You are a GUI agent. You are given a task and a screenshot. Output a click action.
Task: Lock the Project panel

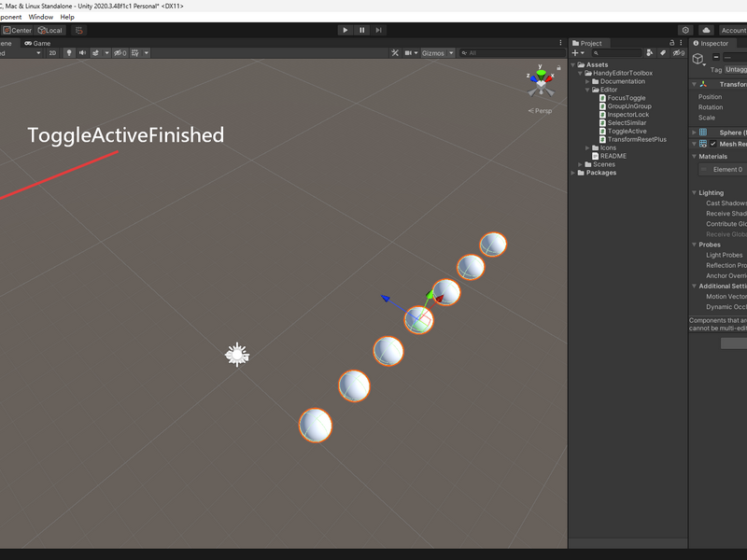point(671,43)
